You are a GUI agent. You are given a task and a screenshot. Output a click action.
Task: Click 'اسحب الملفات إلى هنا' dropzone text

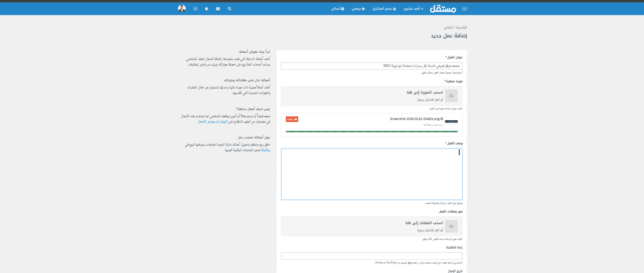point(424,223)
